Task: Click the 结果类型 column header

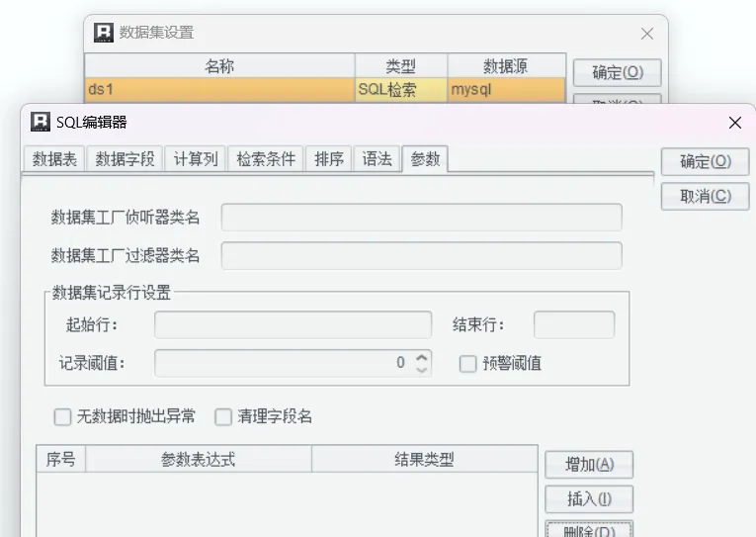Action: pyautogui.click(x=424, y=459)
